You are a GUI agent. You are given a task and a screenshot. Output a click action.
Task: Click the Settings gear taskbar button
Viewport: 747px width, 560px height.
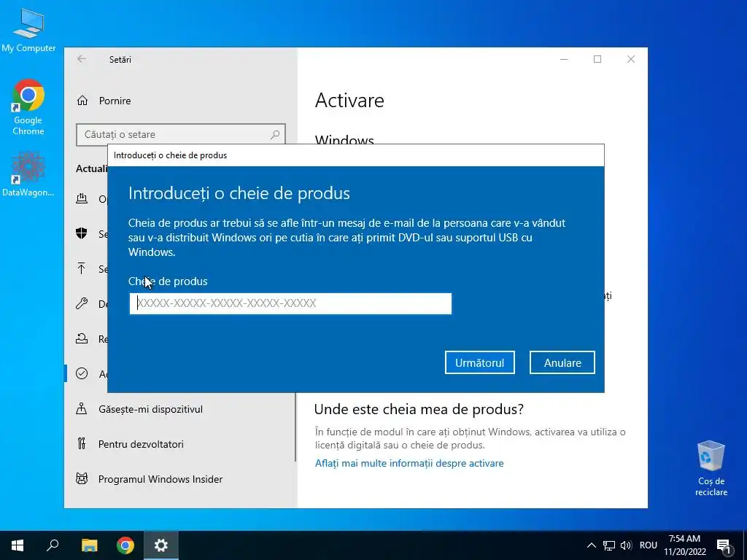(161, 545)
